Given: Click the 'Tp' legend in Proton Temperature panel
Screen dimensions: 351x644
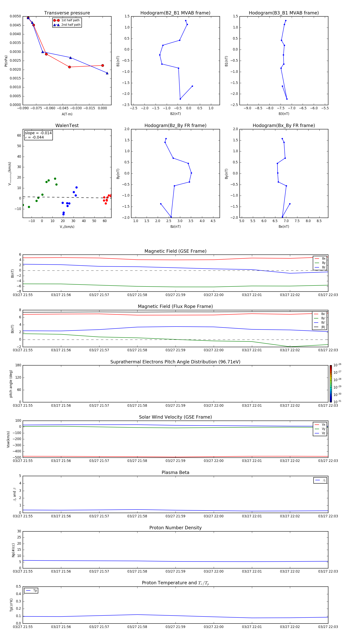Looking at the screenshot, I should tap(31, 591).
